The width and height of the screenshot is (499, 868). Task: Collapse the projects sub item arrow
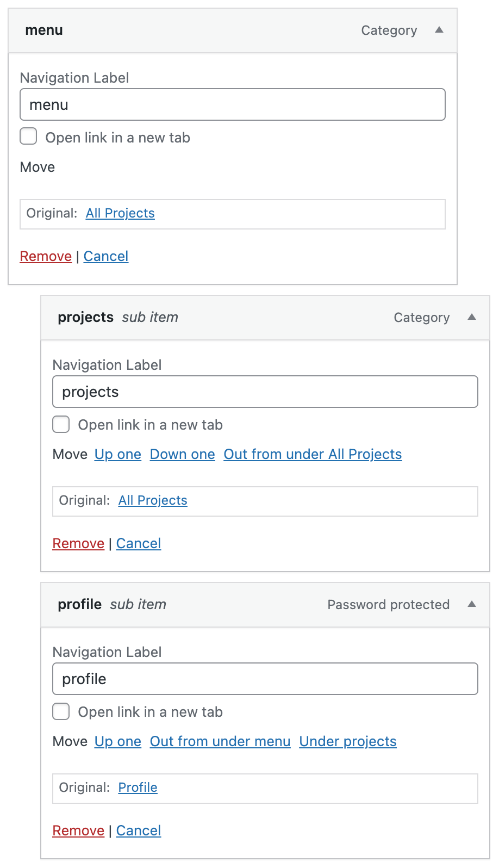pos(472,317)
